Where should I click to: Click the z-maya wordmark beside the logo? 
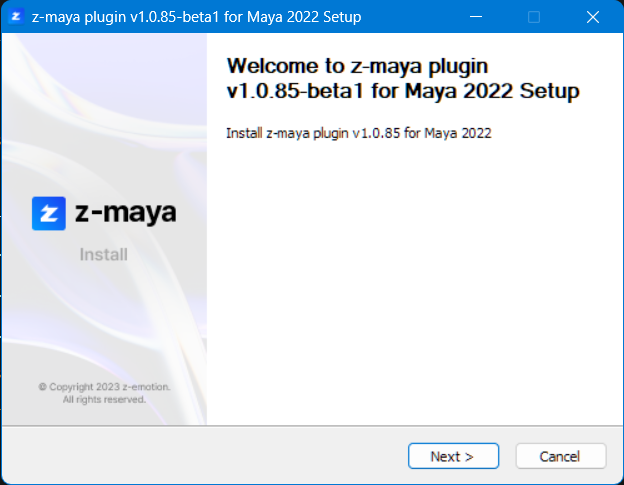click(125, 213)
